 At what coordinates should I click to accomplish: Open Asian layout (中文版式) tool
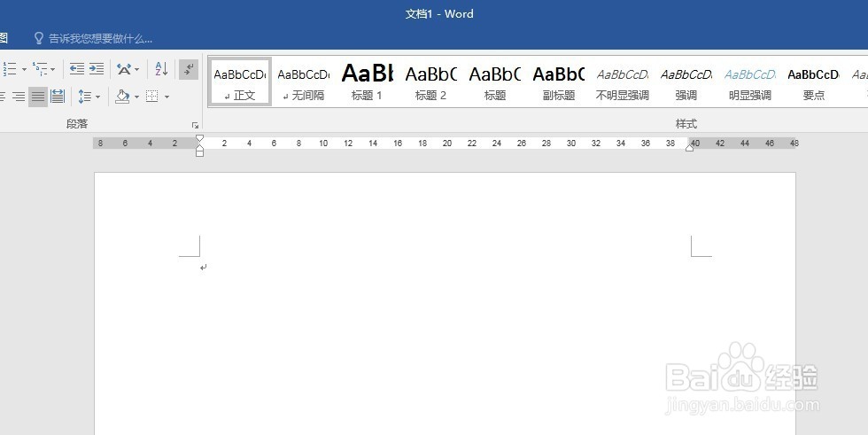[x=124, y=69]
